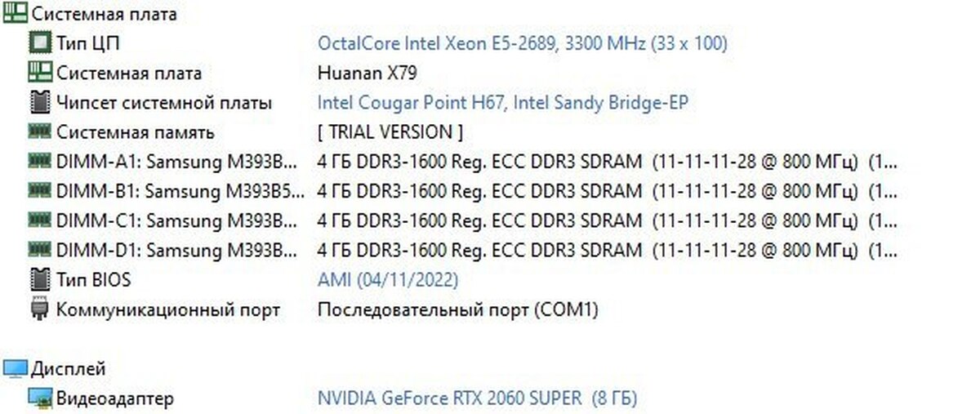Select the Системная плата section header
The height and width of the screenshot is (414, 980).
point(104,14)
